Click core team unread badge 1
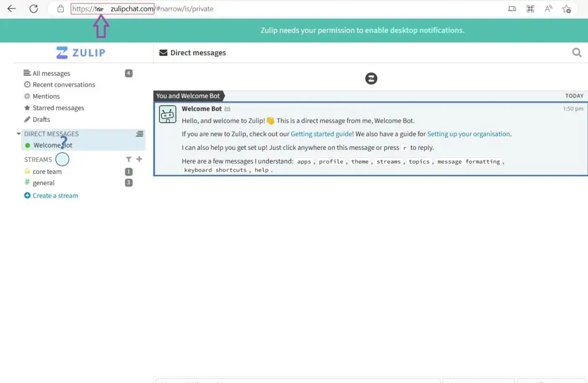The width and height of the screenshot is (588, 383). click(x=129, y=172)
